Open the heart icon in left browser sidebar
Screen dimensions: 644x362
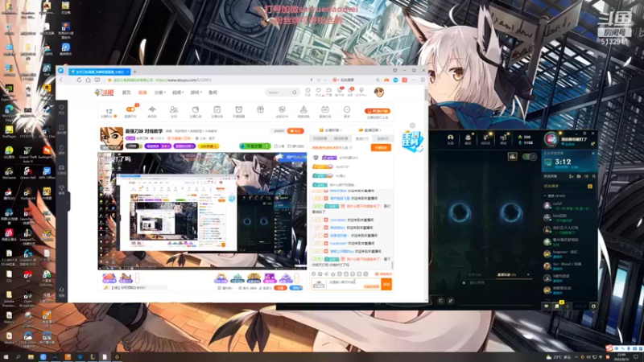[x=62, y=108]
